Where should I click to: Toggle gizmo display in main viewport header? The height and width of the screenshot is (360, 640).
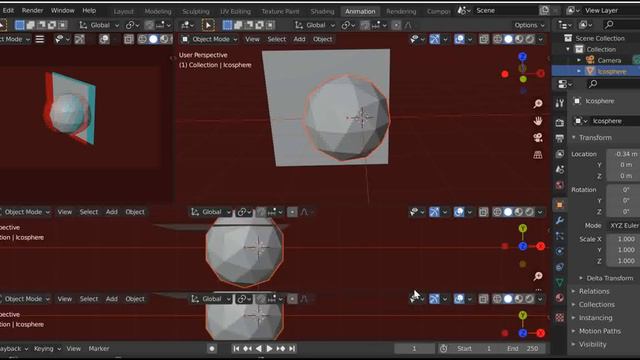[434, 39]
